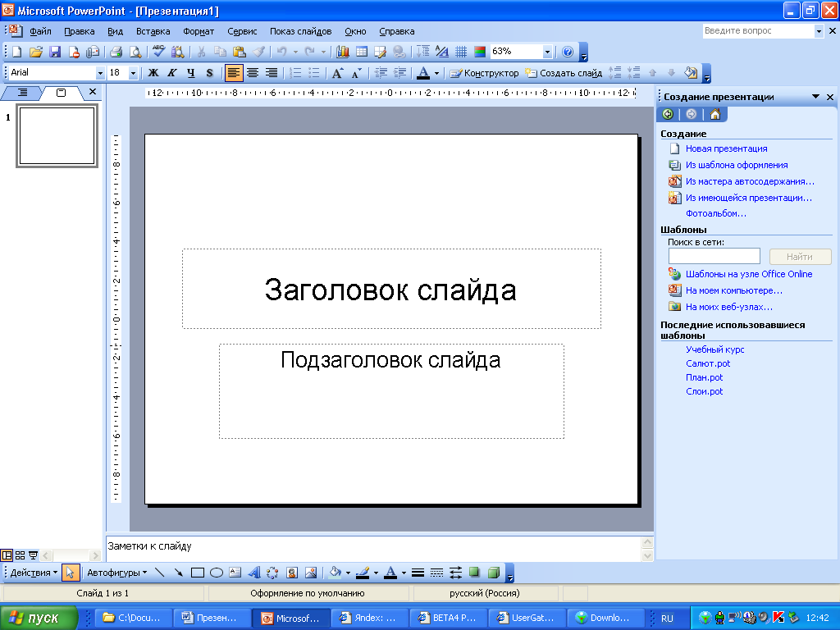Click the Insert Chart icon

(x=343, y=52)
